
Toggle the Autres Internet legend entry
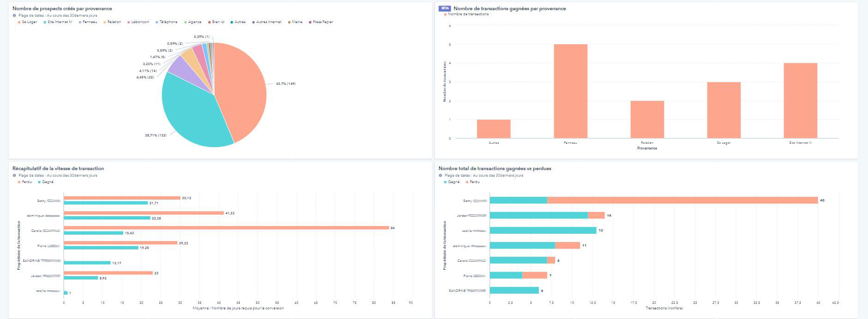tap(266, 22)
